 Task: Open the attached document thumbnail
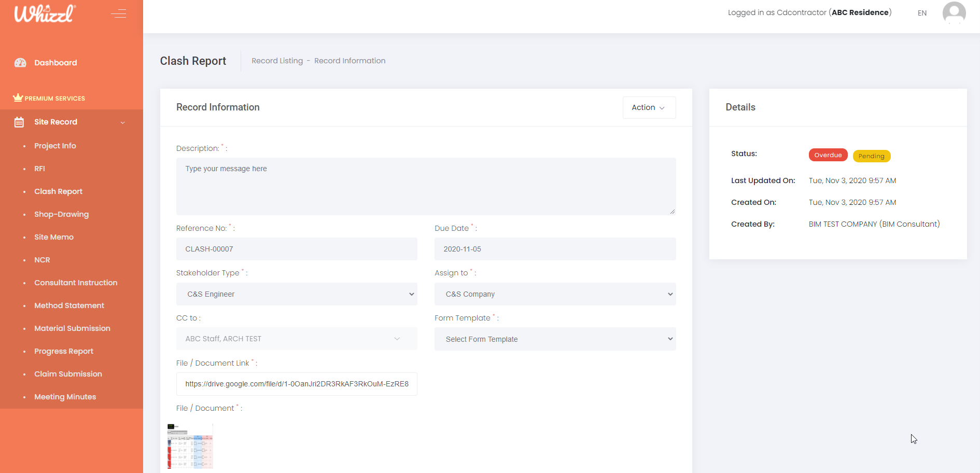pos(190,446)
